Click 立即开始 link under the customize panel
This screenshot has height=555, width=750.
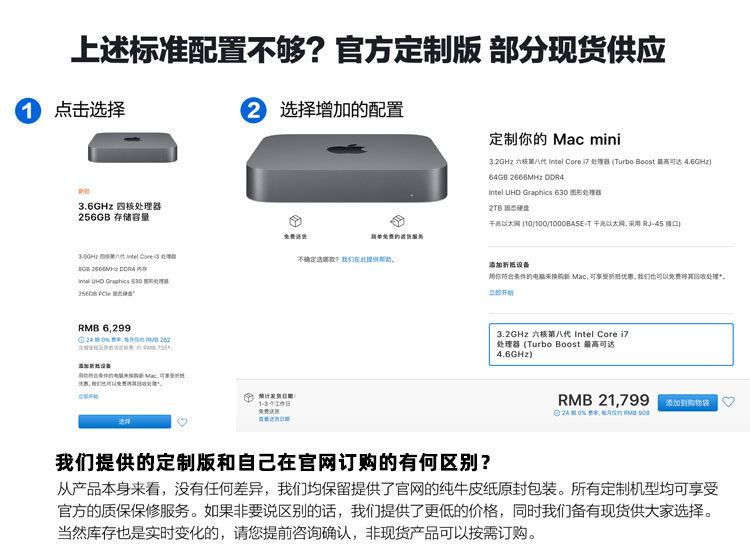(x=501, y=293)
